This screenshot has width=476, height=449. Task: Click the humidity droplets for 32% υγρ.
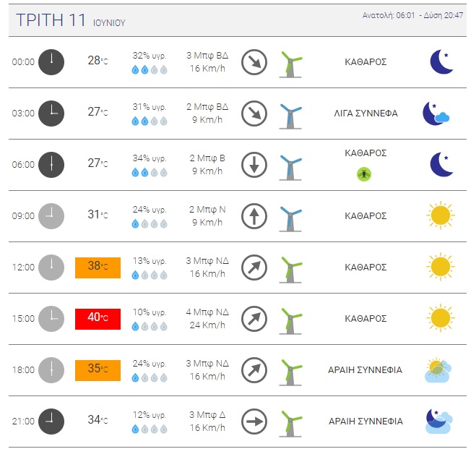150,70
